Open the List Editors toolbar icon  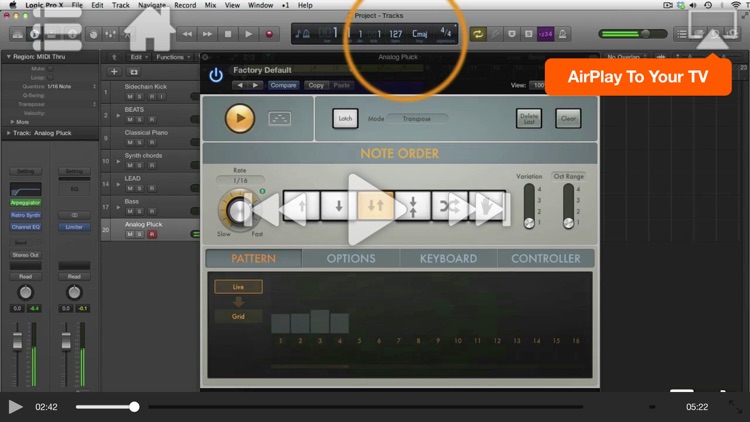pos(682,34)
